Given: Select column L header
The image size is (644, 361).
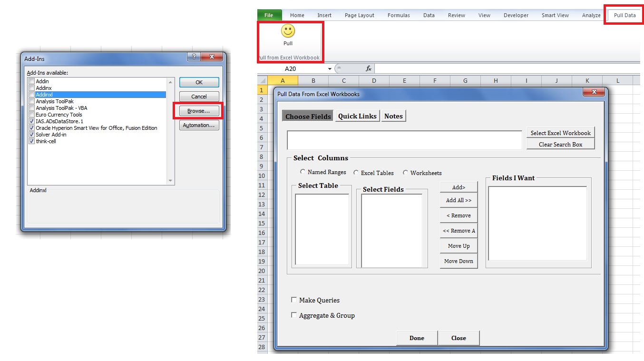Looking at the screenshot, I should click(618, 81).
